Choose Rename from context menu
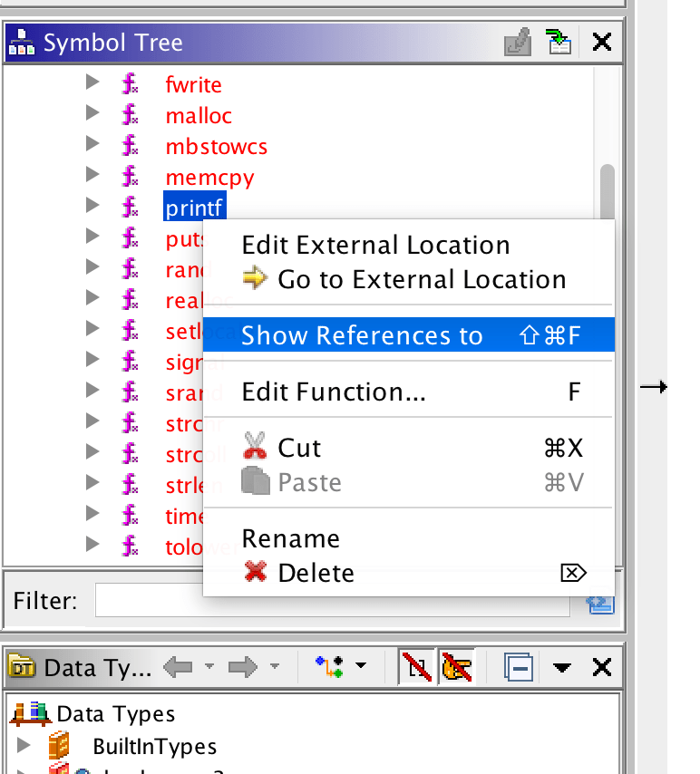Image resolution: width=700 pixels, height=774 pixels. point(290,538)
